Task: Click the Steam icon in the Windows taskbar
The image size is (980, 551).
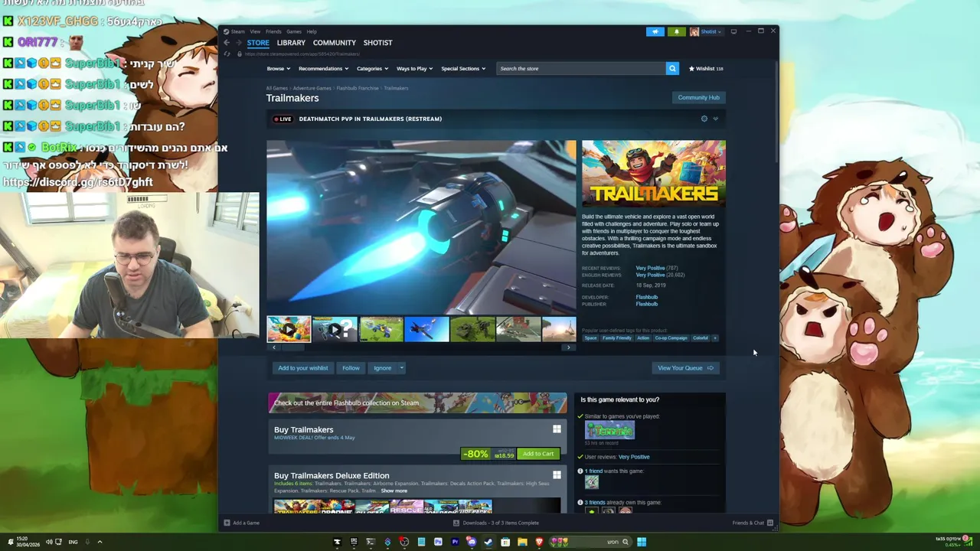Action: tap(488, 542)
